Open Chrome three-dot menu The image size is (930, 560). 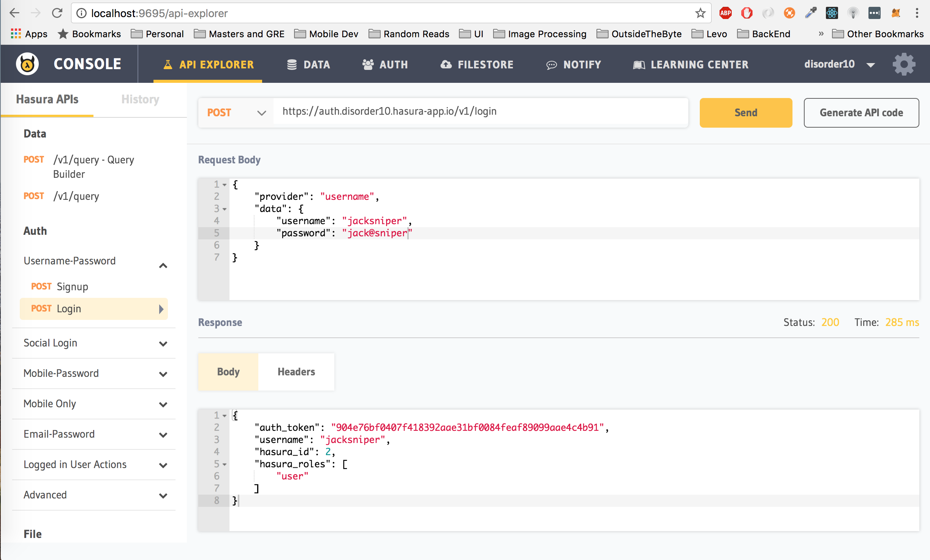click(917, 13)
